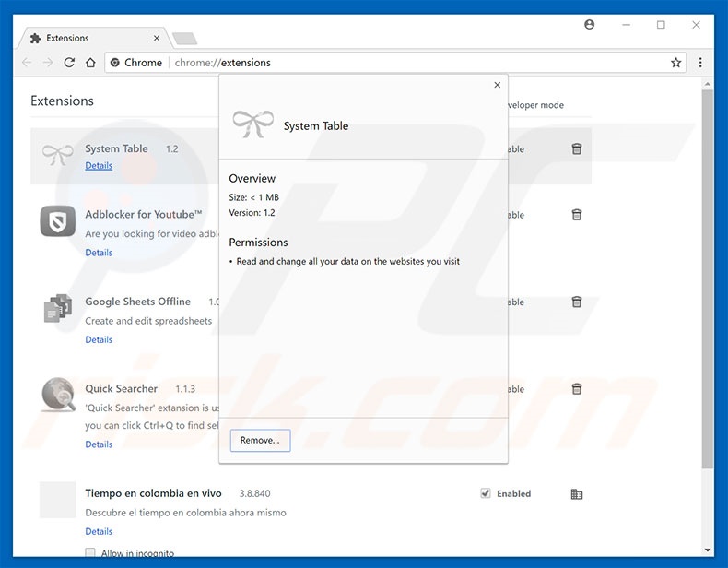Click trash icon next to Quick Searcher
This screenshot has width=728, height=568.
click(x=577, y=389)
